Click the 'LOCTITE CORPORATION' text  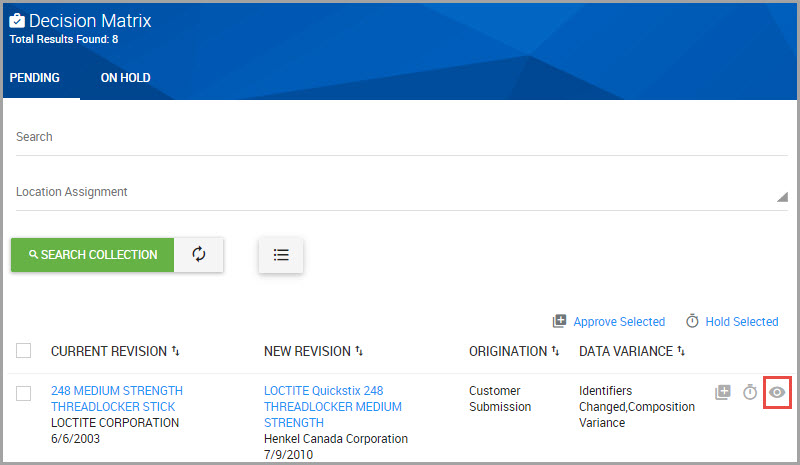(115, 423)
